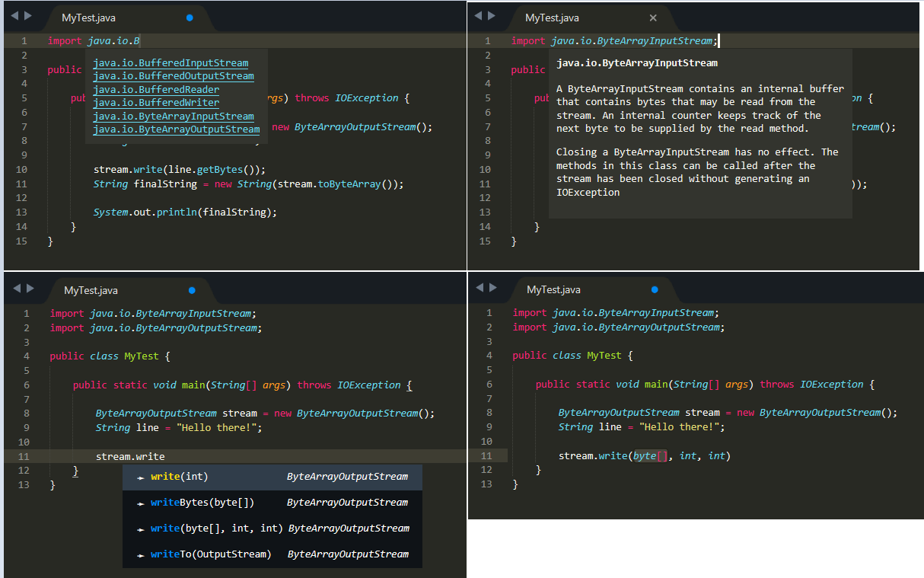Screen dimensions: 924x578
Task: Click unsaved-changes dot on bottom-right MyTest.java tab
Action: (655, 289)
